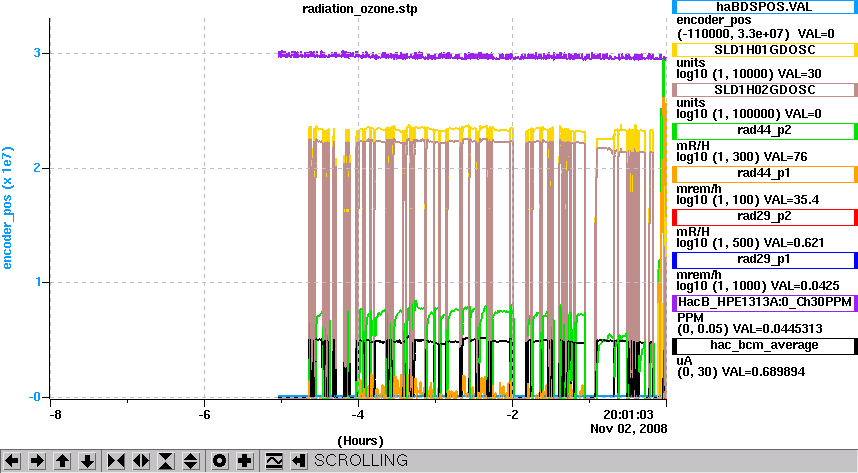The width and height of the screenshot is (858, 473).
Task: Click the -4 hour tick label
Action: (x=357, y=414)
